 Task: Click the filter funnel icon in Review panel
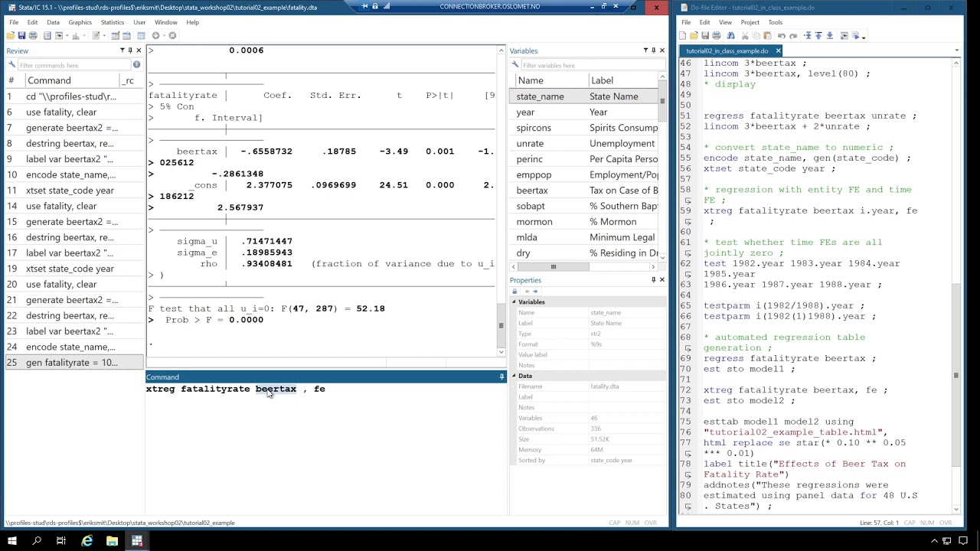122,51
